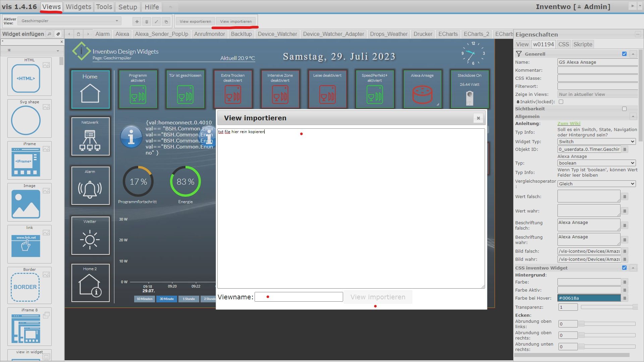
Task: Click the duplicate view copy icon
Action: tap(166, 22)
